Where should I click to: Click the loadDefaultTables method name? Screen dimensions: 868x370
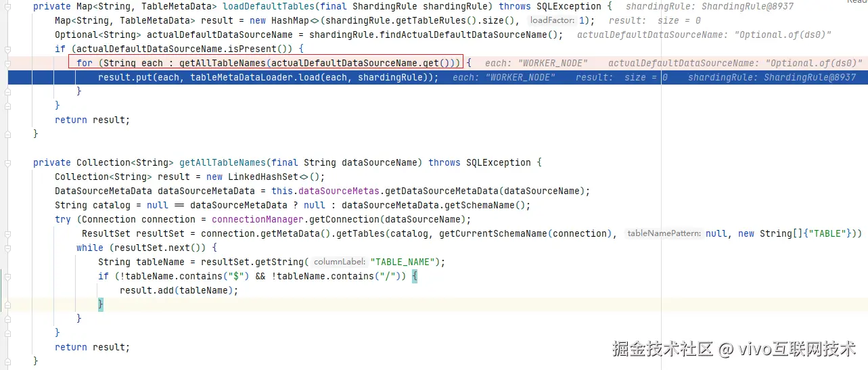pos(269,6)
